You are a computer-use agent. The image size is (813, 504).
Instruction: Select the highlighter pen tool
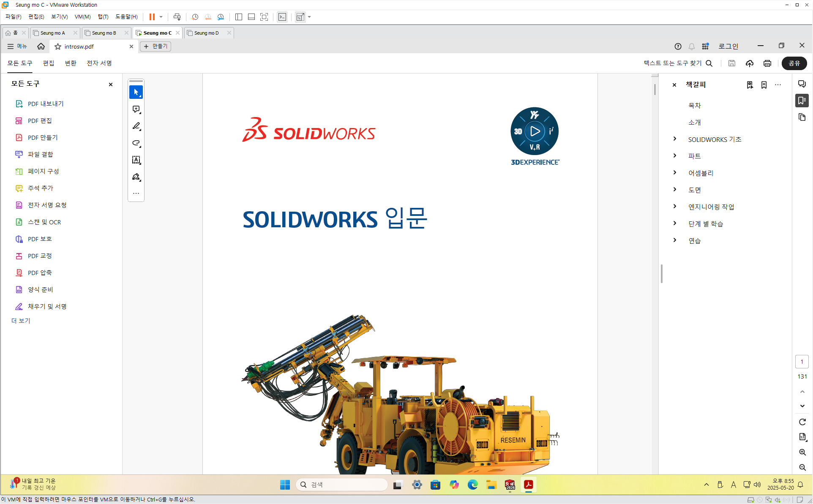pos(136,126)
